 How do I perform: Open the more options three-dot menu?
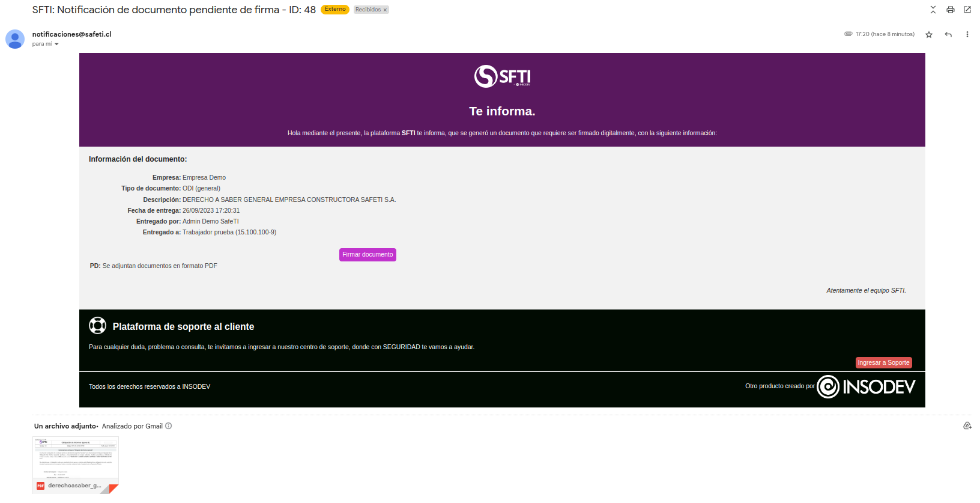(x=967, y=34)
